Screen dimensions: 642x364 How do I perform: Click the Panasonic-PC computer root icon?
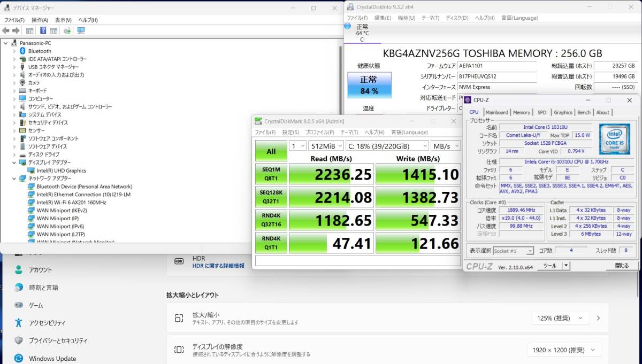[x=14, y=43]
